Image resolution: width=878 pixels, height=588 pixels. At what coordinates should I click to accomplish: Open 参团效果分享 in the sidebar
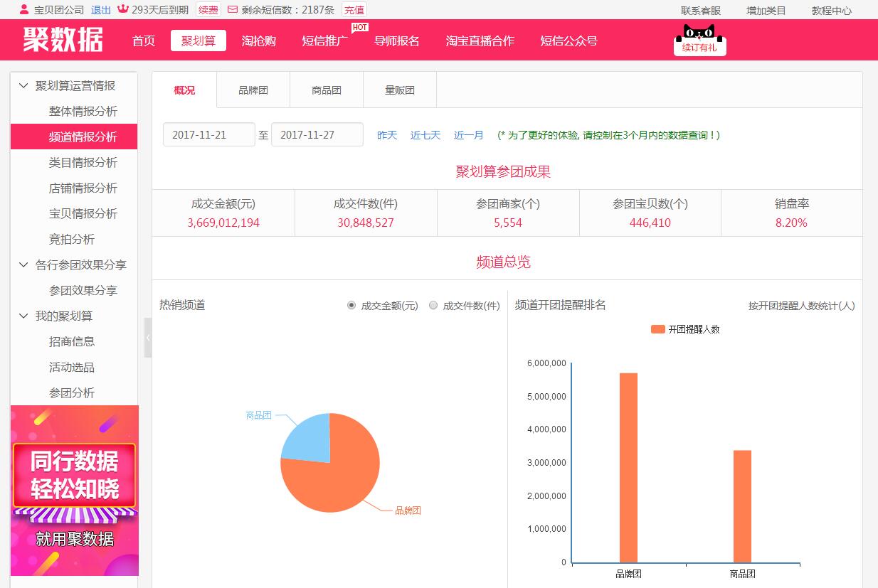pos(83,290)
